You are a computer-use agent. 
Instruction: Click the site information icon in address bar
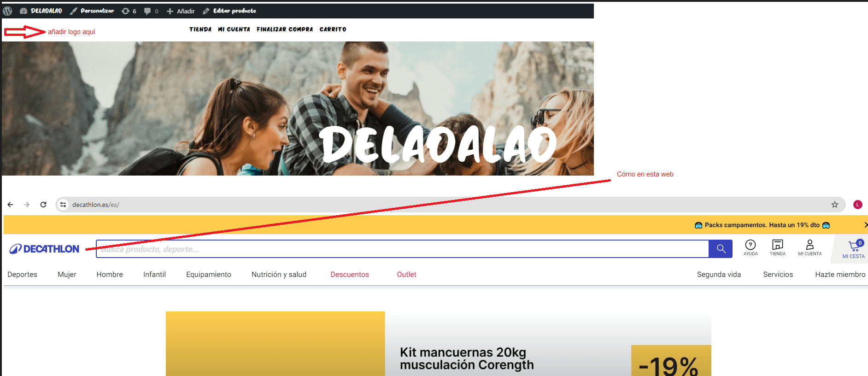click(63, 205)
